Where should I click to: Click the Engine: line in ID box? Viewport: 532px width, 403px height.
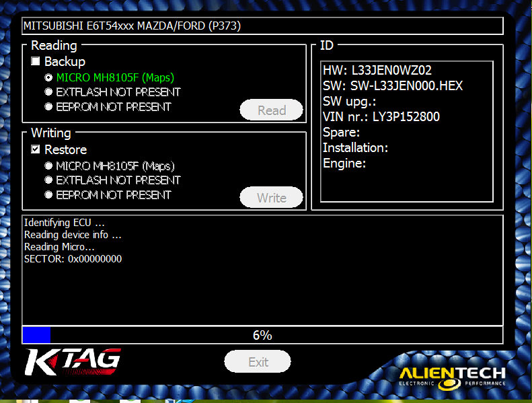[344, 163]
